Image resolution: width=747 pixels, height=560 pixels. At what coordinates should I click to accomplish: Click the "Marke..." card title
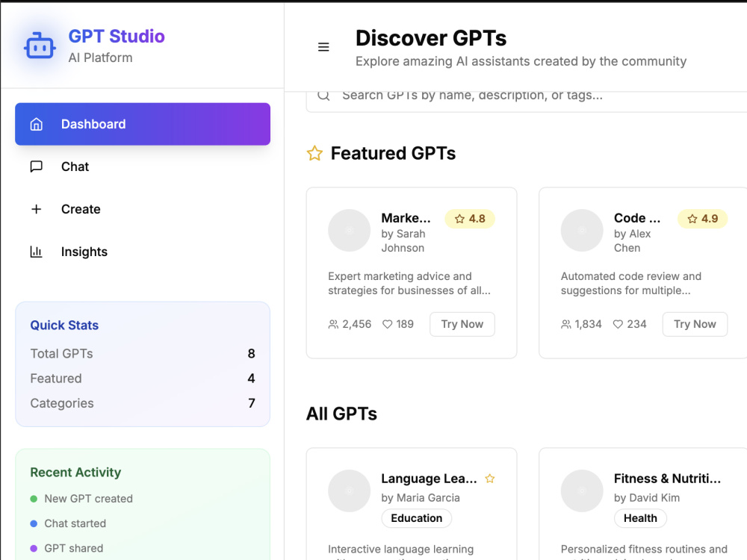406,218
